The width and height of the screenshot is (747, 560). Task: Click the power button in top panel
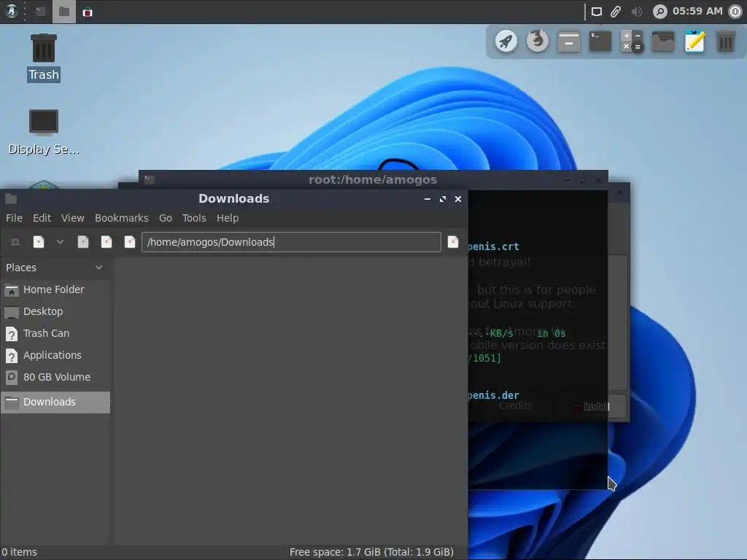point(735,12)
